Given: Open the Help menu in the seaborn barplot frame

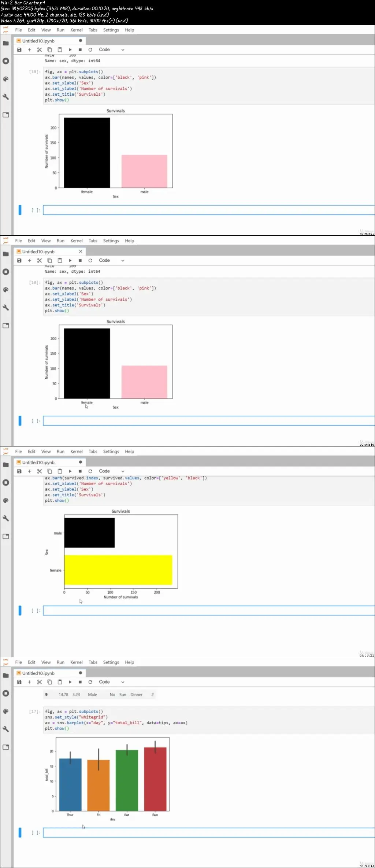Looking at the screenshot, I should click(x=130, y=662).
